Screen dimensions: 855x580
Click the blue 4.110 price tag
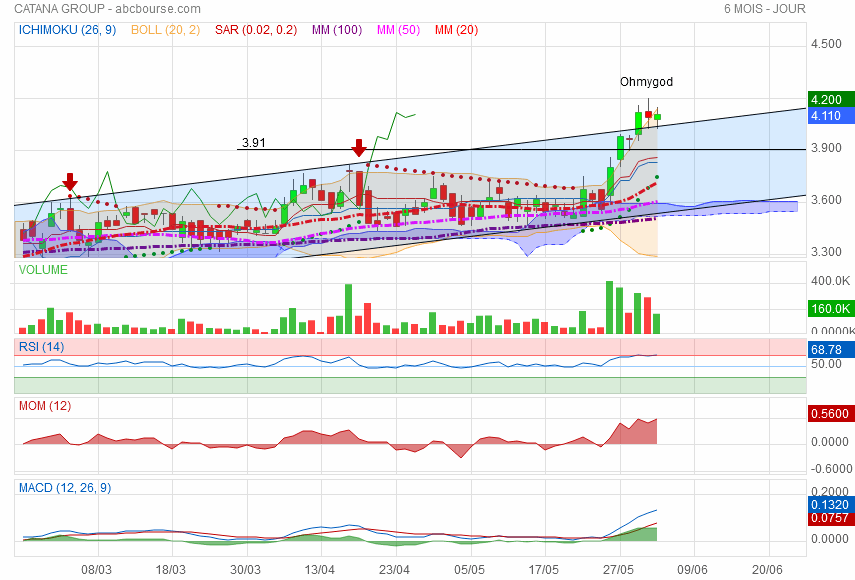click(830, 116)
